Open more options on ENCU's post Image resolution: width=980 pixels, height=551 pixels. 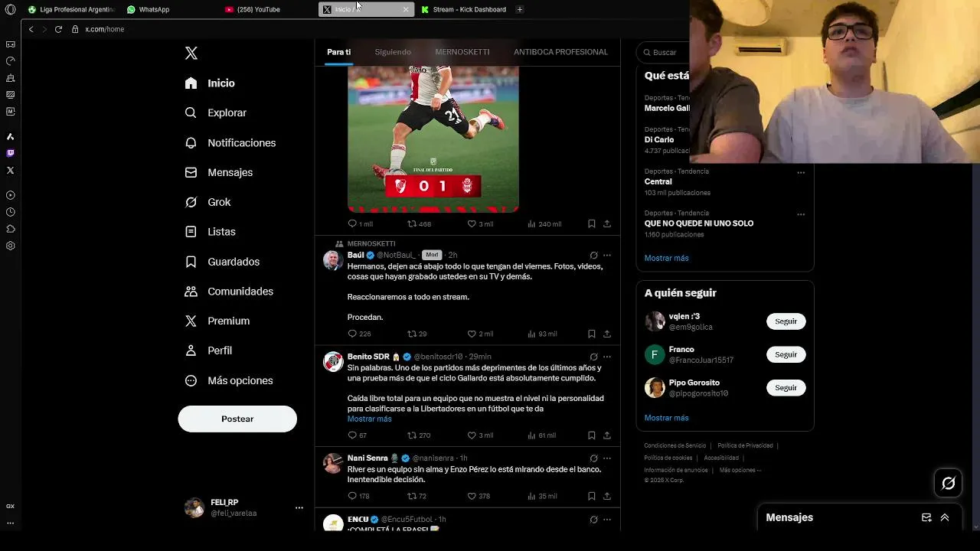[607, 519]
